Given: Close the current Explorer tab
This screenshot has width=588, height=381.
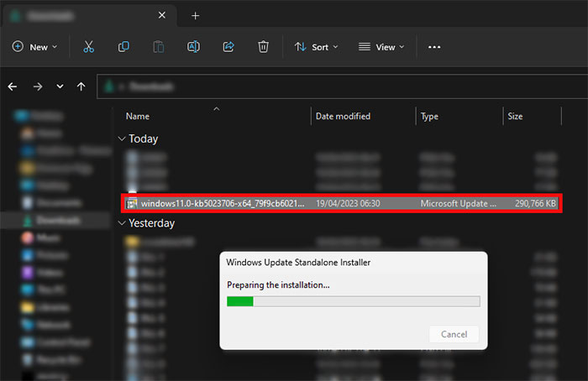Looking at the screenshot, I should coord(162,15).
